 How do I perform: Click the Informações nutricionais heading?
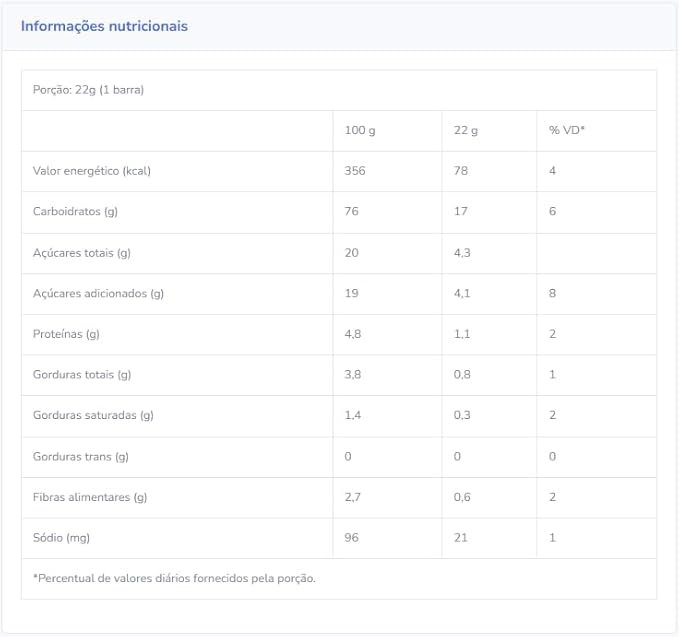coord(104,26)
